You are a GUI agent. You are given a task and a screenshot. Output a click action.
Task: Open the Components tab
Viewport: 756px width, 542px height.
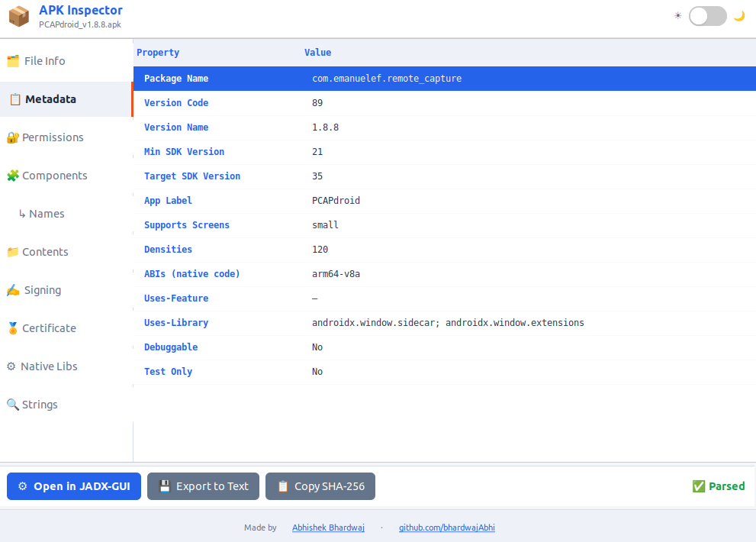pos(66,176)
